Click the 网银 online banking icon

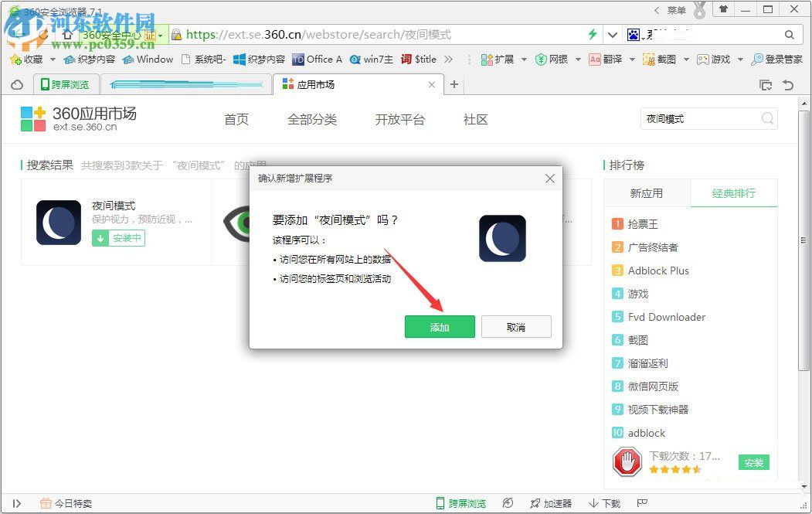point(552,59)
